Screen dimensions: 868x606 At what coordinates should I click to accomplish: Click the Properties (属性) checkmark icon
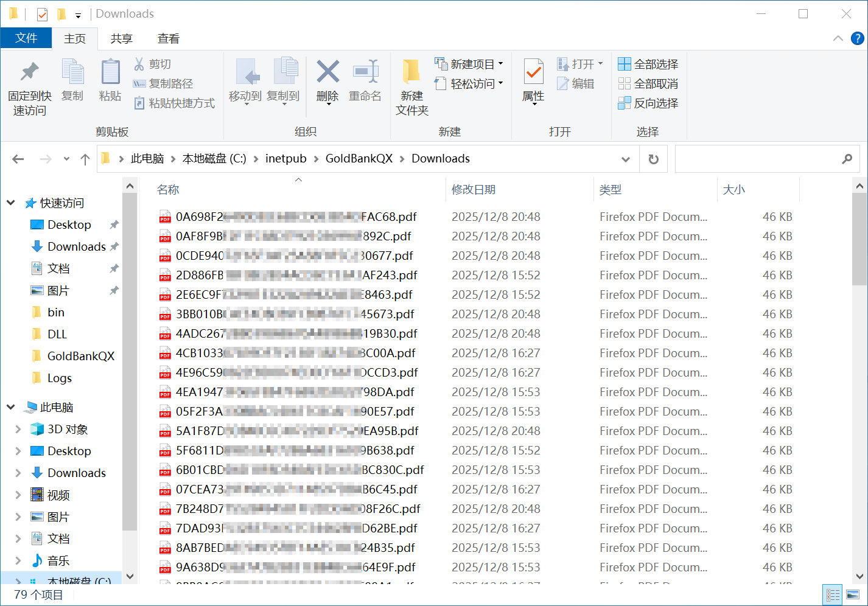[533, 73]
